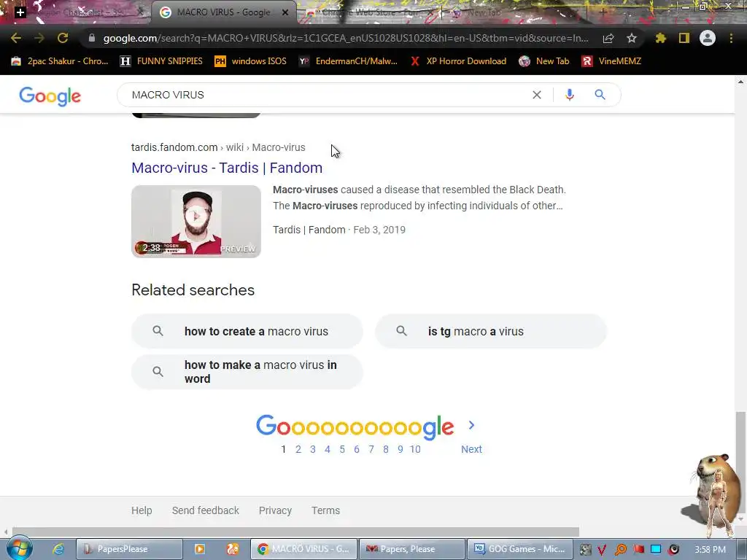Launch Internet Explorer from the taskbar
The image size is (747, 560).
click(x=58, y=549)
